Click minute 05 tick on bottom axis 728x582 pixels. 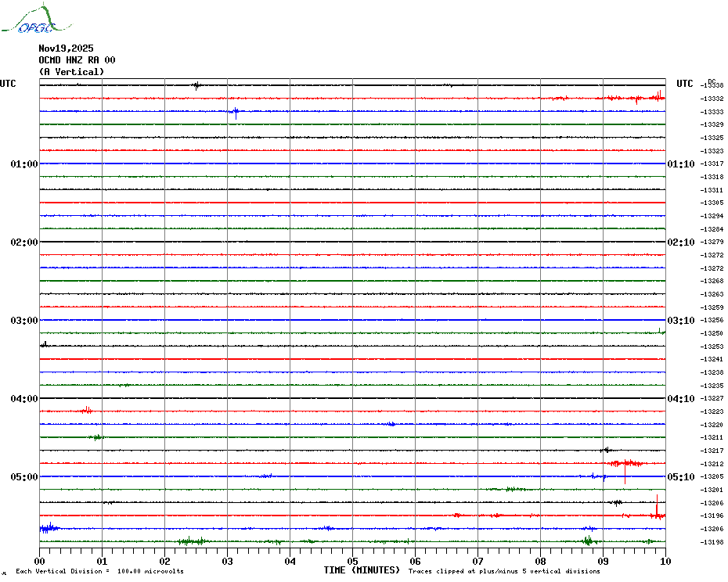coord(352,561)
